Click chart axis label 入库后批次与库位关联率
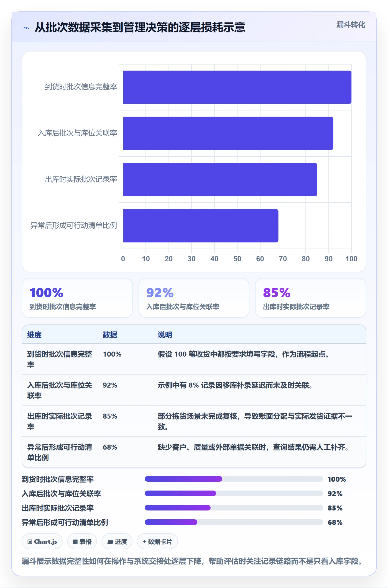 77,133
